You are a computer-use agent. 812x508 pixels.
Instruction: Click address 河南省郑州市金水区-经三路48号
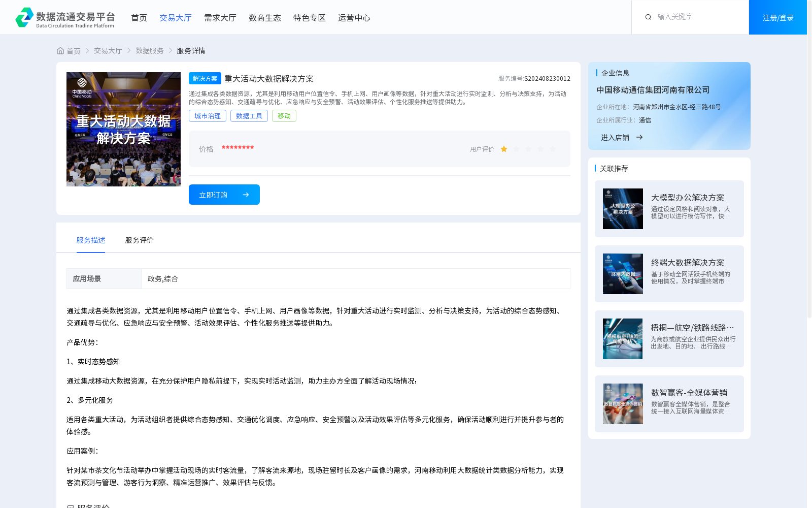(677, 107)
